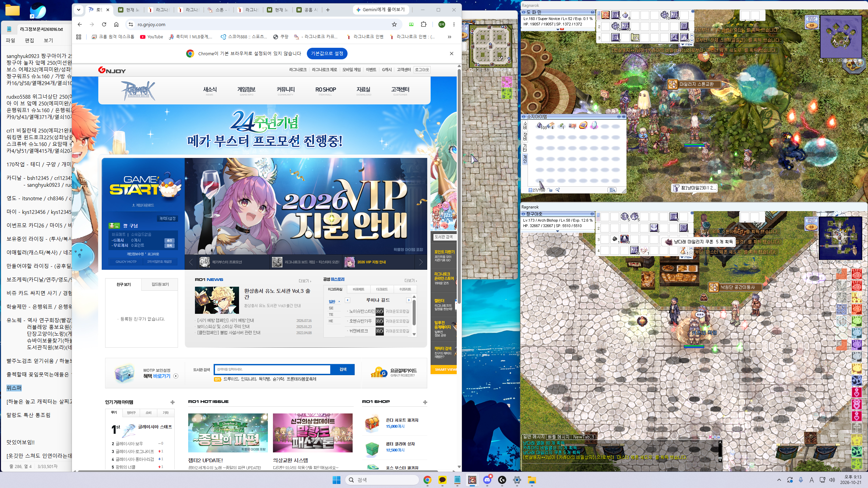Open Chrome three-dot menu
Image resolution: width=868 pixels, height=488 pixels.
tap(454, 24)
